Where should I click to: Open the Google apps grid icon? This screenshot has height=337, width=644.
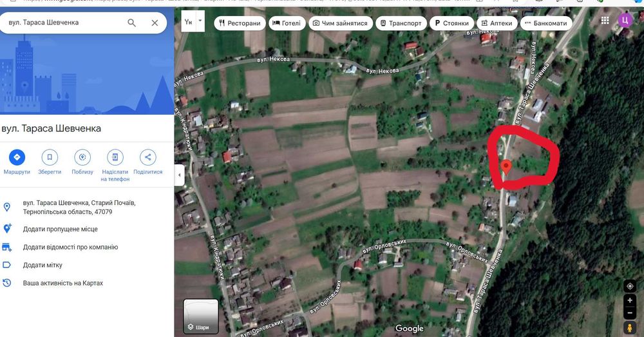pos(605,20)
